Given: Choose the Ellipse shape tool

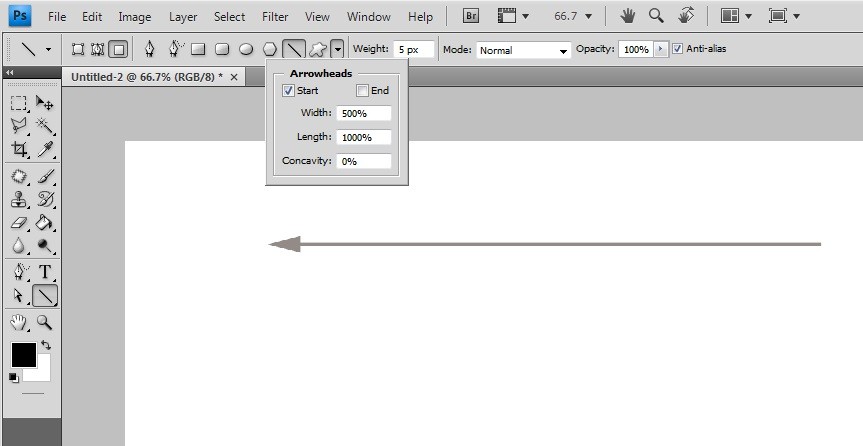Looking at the screenshot, I should tap(246, 50).
